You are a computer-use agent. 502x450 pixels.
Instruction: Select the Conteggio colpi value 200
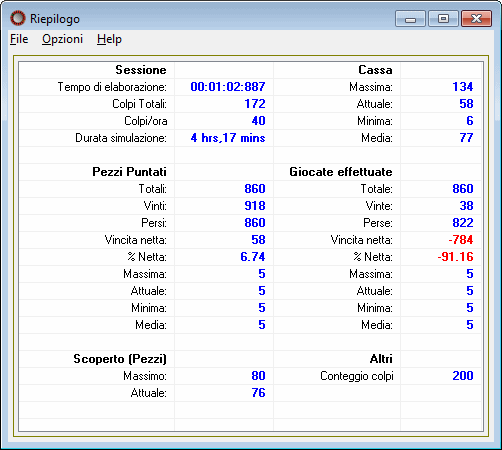click(x=463, y=376)
